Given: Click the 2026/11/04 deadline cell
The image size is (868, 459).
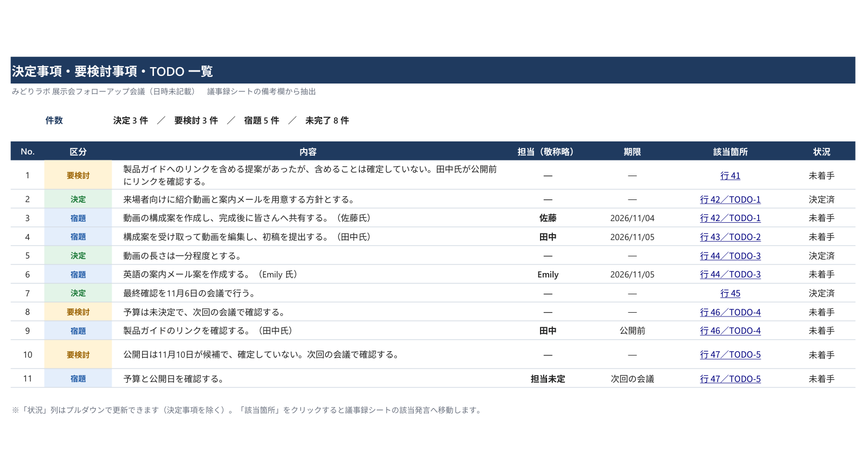Looking at the screenshot, I should pos(632,218).
